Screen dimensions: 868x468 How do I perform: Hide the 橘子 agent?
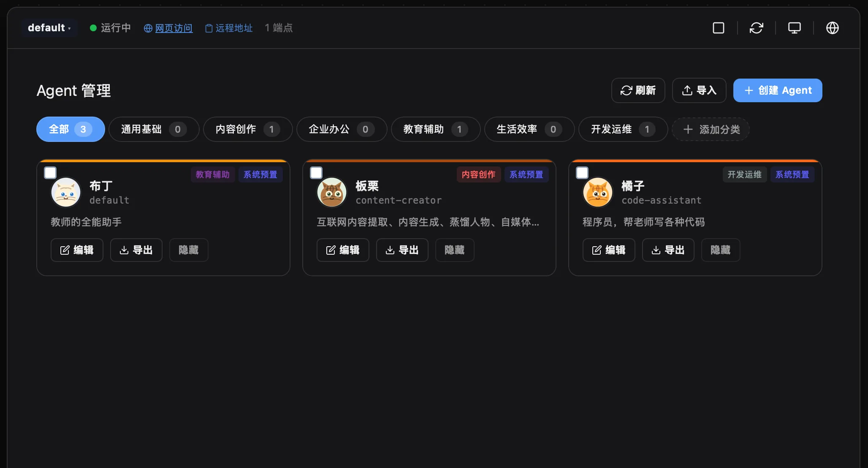pyautogui.click(x=721, y=250)
